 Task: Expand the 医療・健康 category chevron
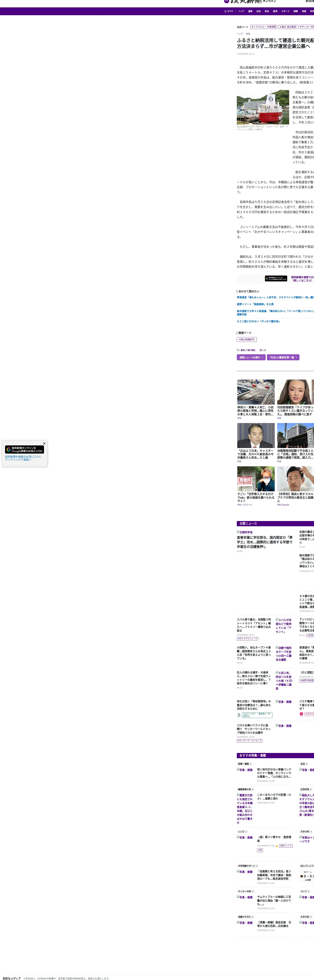[250, 764]
